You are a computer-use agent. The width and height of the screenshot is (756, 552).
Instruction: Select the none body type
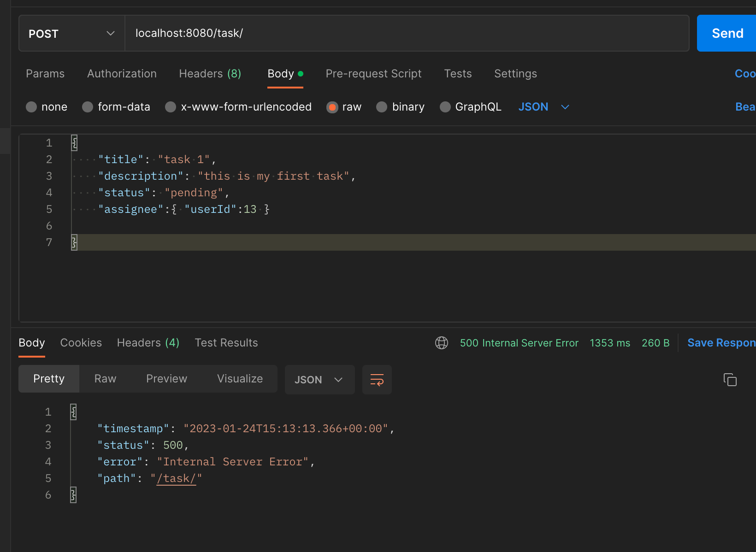point(47,107)
